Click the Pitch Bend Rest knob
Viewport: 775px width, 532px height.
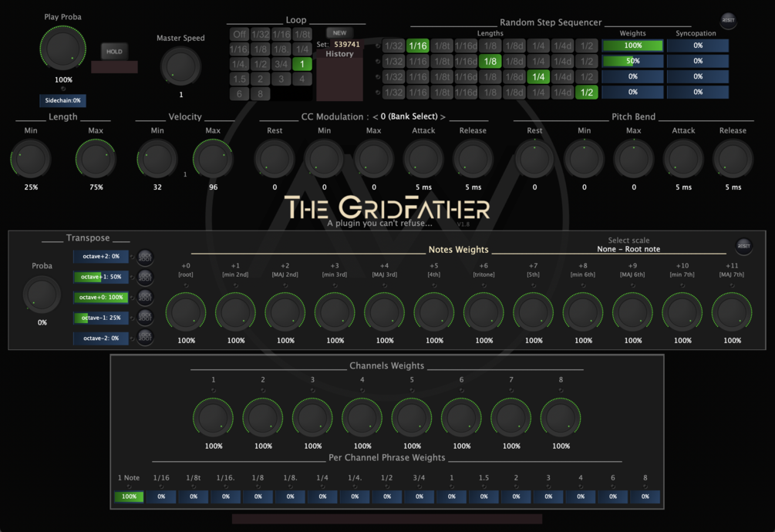534,159
